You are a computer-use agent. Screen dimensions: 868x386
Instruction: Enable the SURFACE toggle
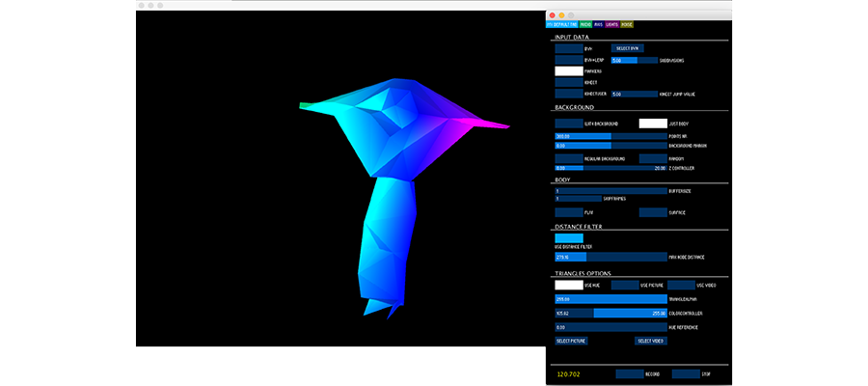point(653,212)
